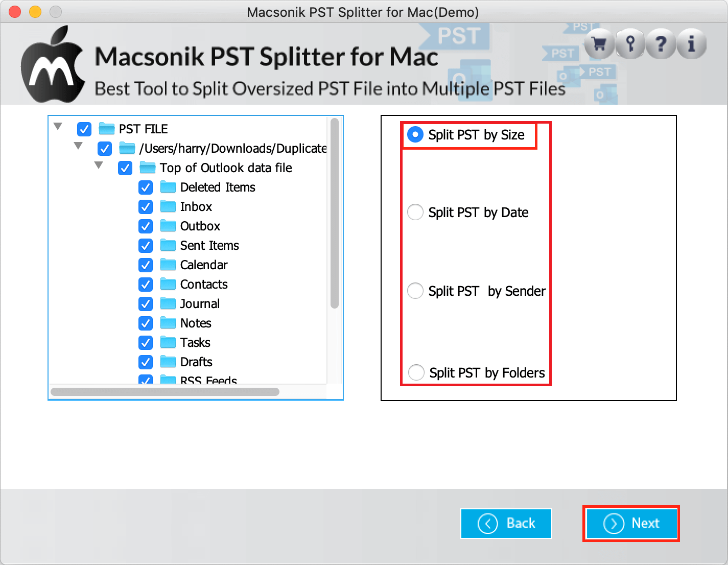
Task: Go Back to previous step
Action: tap(506, 523)
